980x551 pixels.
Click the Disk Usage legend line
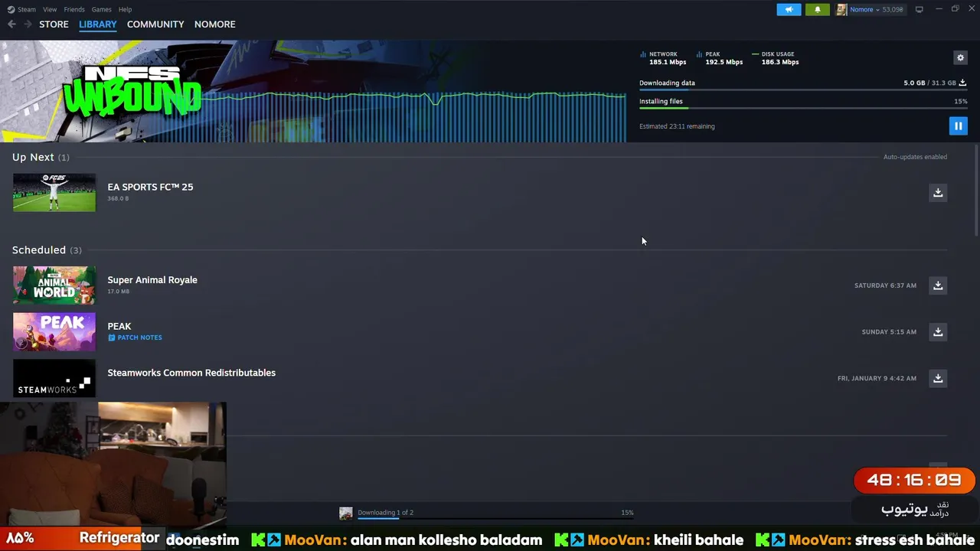coord(755,54)
